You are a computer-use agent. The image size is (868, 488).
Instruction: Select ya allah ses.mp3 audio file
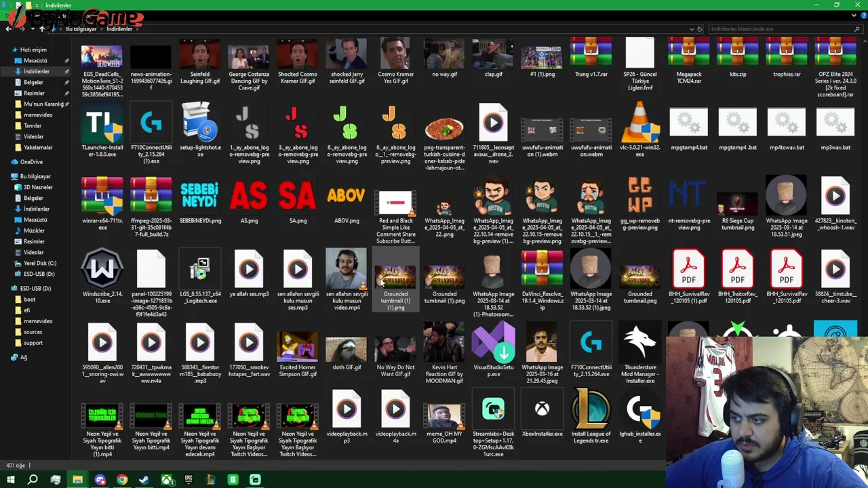248,269
